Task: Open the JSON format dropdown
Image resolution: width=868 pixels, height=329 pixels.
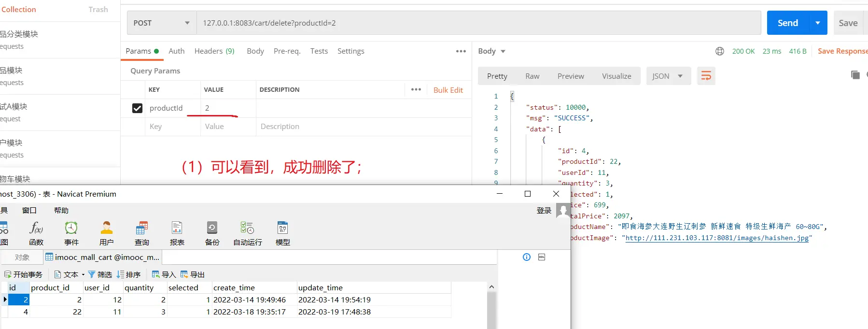Action: point(669,76)
